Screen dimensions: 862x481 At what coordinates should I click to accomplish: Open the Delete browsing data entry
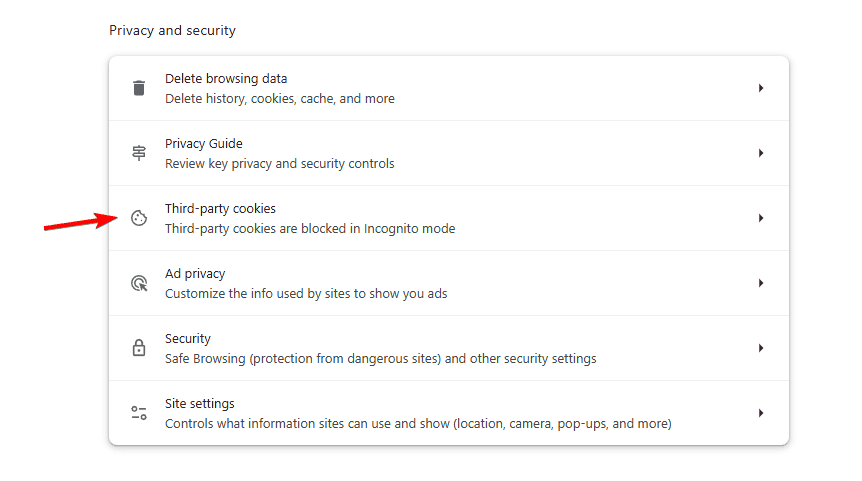click(x=449, y=88)
